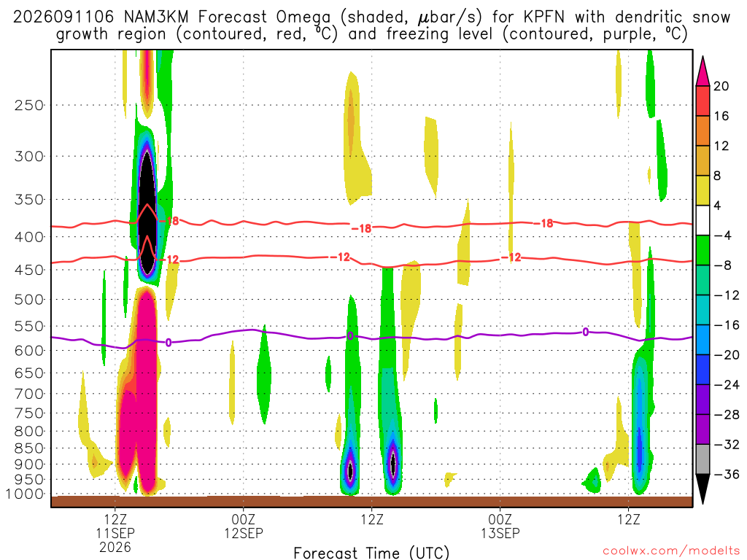Click the red -18 contour label at center
Image resolution: width=747 pixels, height=560 pixels.
362,228
